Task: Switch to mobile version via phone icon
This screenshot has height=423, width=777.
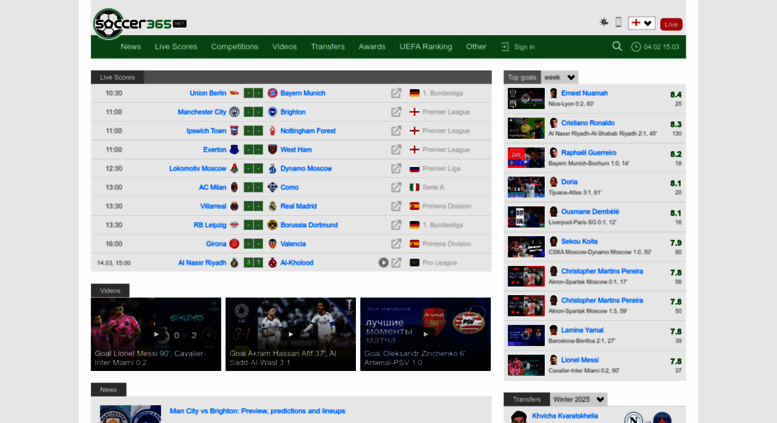Action: click(618, 22)
